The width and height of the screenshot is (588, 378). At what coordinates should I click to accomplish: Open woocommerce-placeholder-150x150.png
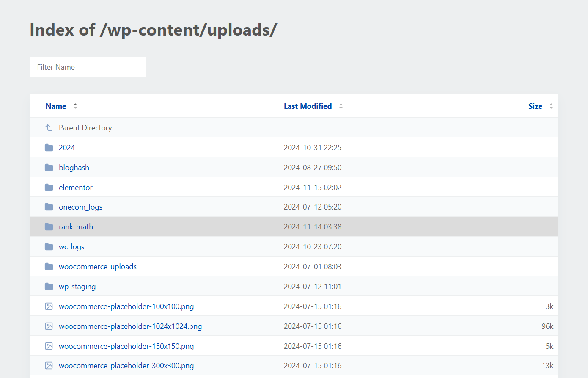pos(126,346)
